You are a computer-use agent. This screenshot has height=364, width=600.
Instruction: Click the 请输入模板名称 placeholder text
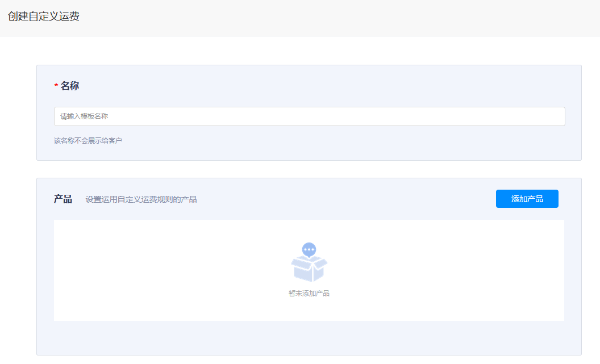tap(84, 116)
